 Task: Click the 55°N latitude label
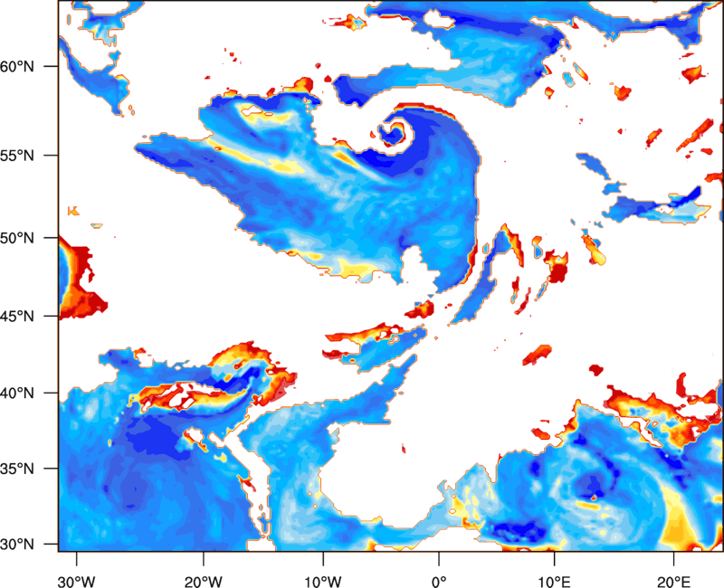[x=17, y=156]
